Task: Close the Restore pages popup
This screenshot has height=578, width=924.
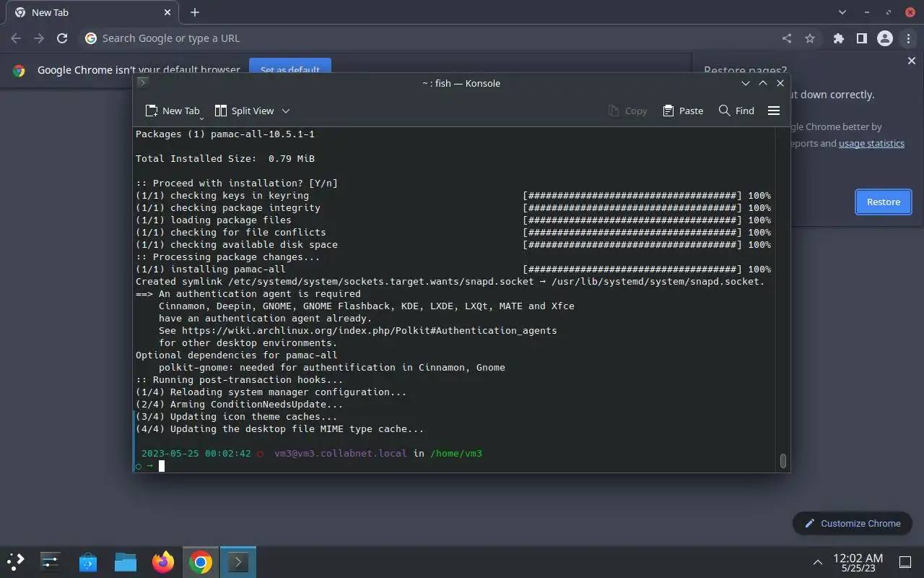Action: pos(911,61)
